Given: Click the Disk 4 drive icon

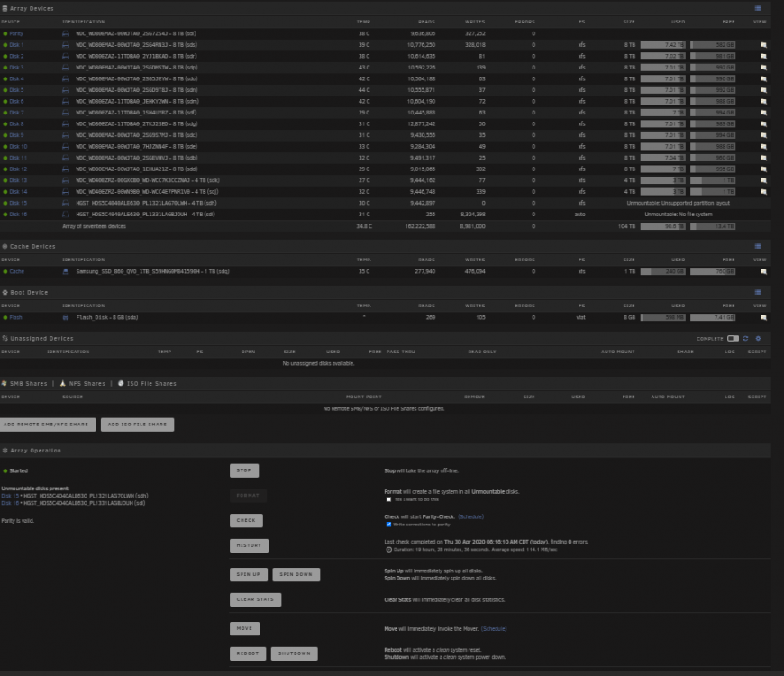Looking at the screenshot, I should (x=66, y=79).
